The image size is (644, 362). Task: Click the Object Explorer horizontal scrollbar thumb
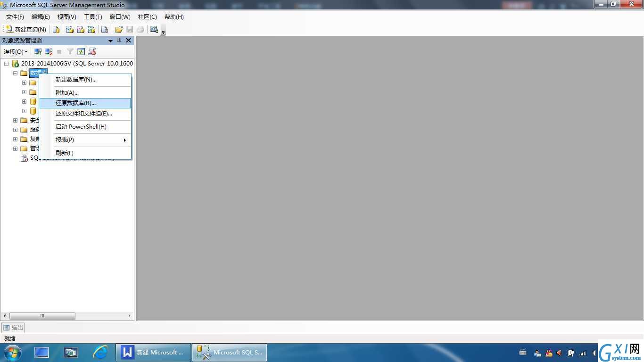pyautogui.click(x=42, y=316)
